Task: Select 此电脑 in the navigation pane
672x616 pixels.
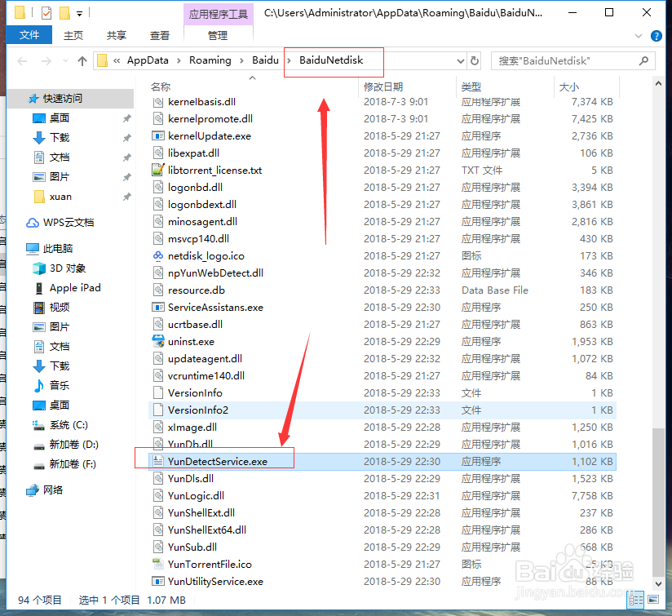Action: [x=58, y=249]
